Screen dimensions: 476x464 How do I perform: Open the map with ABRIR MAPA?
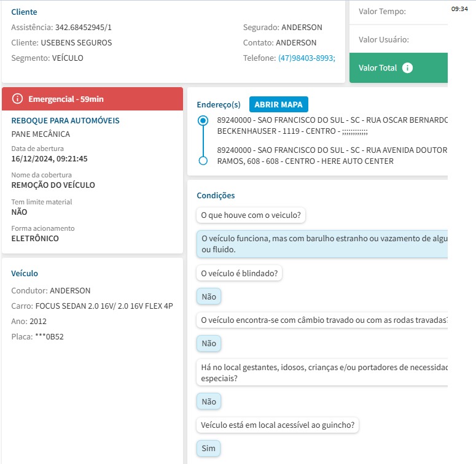(279, 104)
